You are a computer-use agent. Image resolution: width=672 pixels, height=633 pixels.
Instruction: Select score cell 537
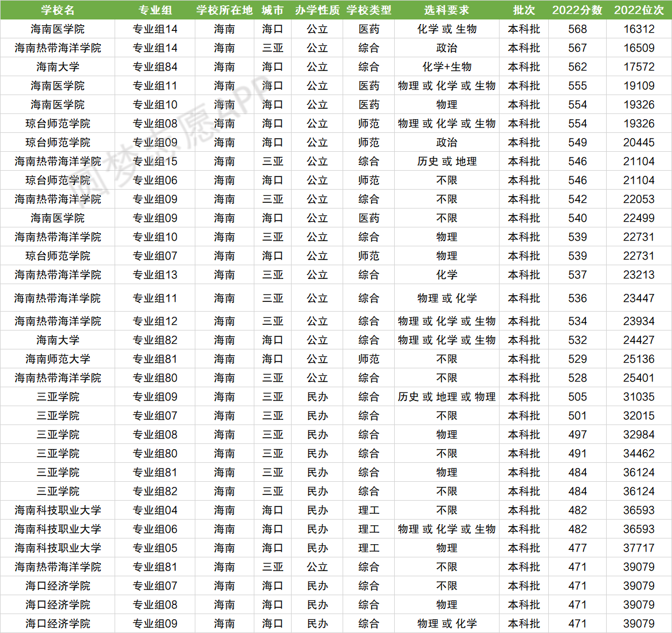click(577, 275)
